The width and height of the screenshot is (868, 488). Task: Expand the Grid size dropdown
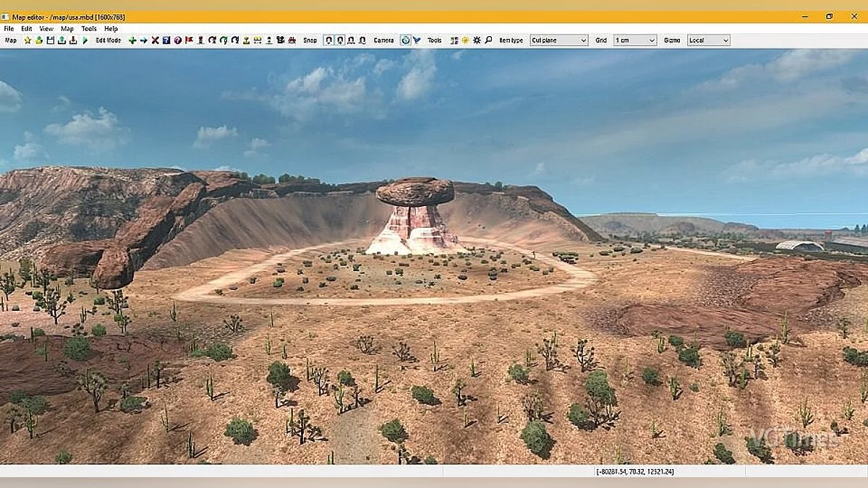coord(634,40)
